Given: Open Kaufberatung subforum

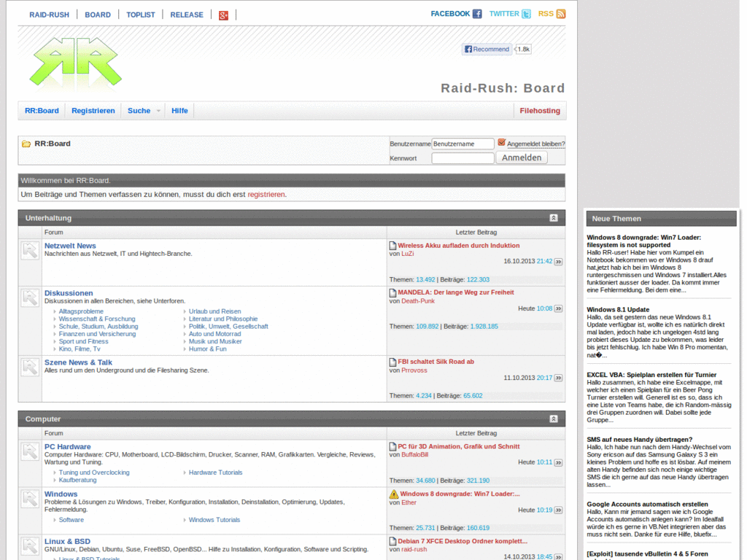Looking at the screenshot, I should [77, 480].
